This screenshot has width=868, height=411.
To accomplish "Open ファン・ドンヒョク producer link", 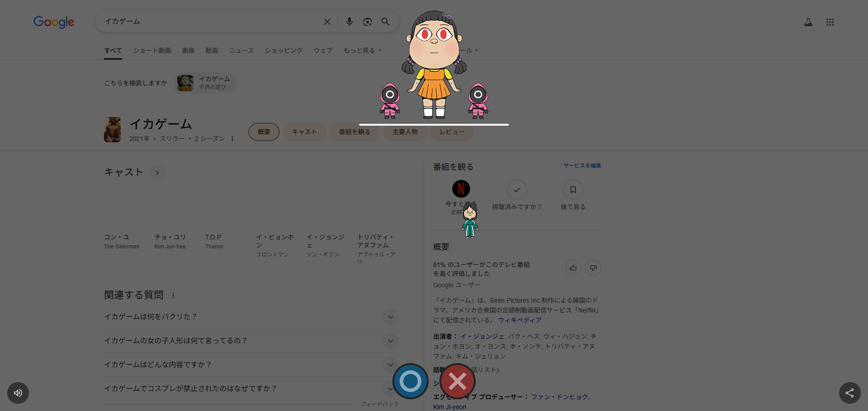I will [x=560, y=397].
